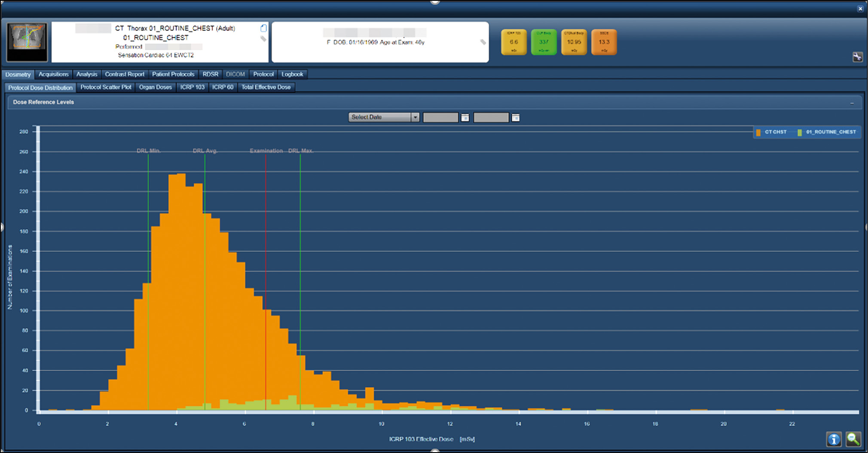Image resolution: width=868 pixels, height=453 pixels.
Task: Collapse the Dose Reference Levels panel
Action: point(852,103)
